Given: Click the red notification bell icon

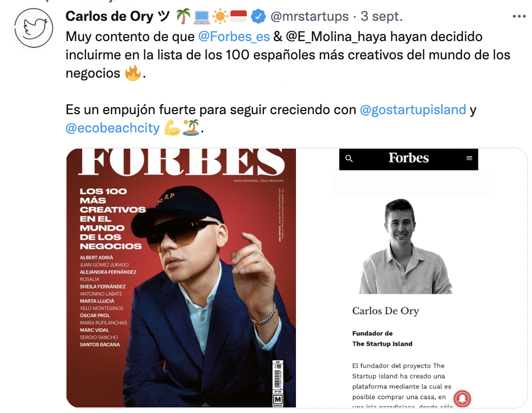Looking at the screenshot, I should 462,398.
